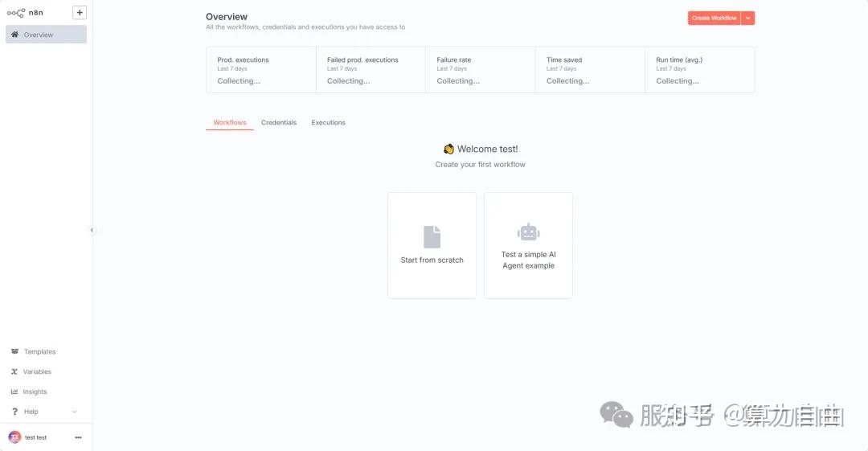
Task: Open the Insights sidebar item
Action: 35,392
